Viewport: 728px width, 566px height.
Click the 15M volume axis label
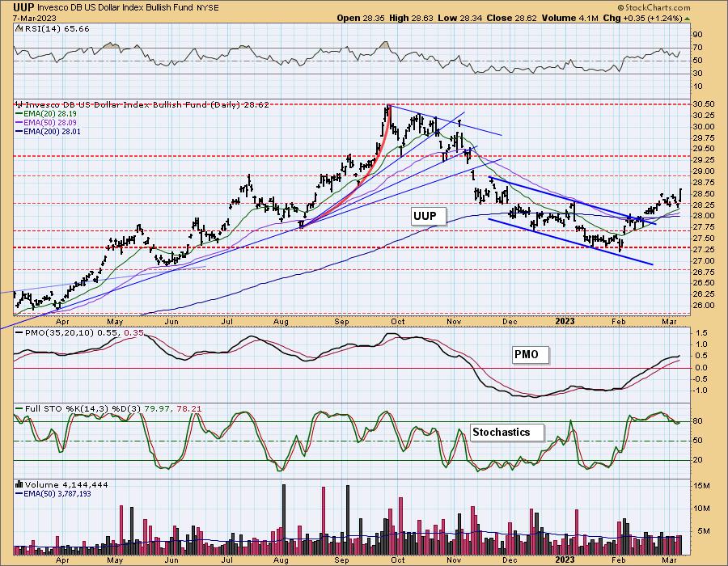pyautogui.click(x=702, y=486)
